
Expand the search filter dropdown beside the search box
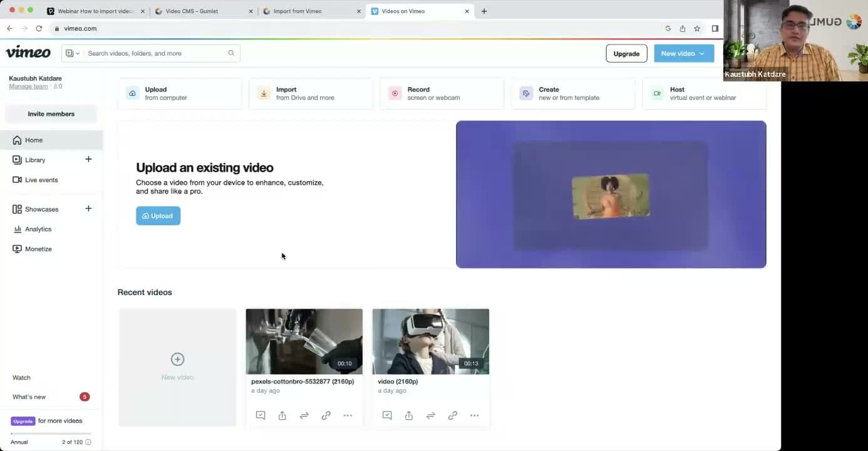click(x=73, y=53)
